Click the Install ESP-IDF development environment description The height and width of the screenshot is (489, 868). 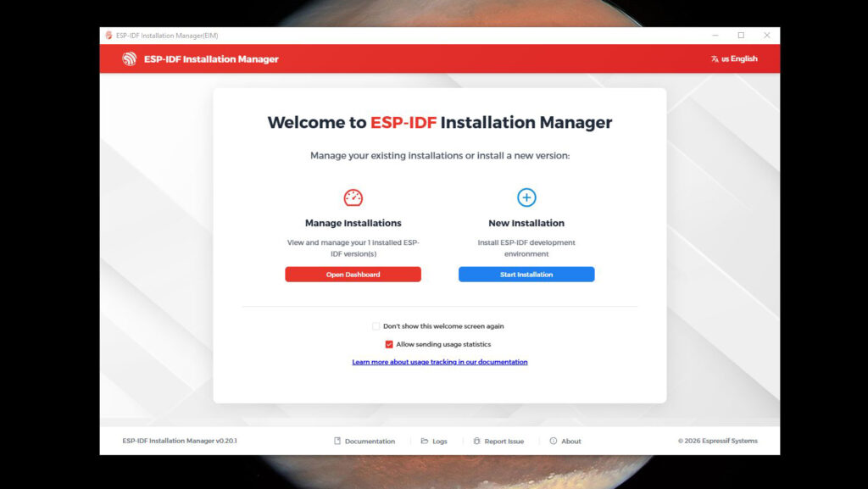pyautogui.click(x=526, y=247)
